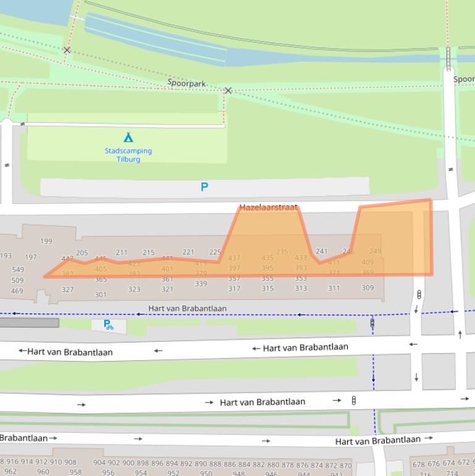Click the gate X marker near the water
Image resolution: width=475 pixels, height=476 pixels.
[67, 50]
